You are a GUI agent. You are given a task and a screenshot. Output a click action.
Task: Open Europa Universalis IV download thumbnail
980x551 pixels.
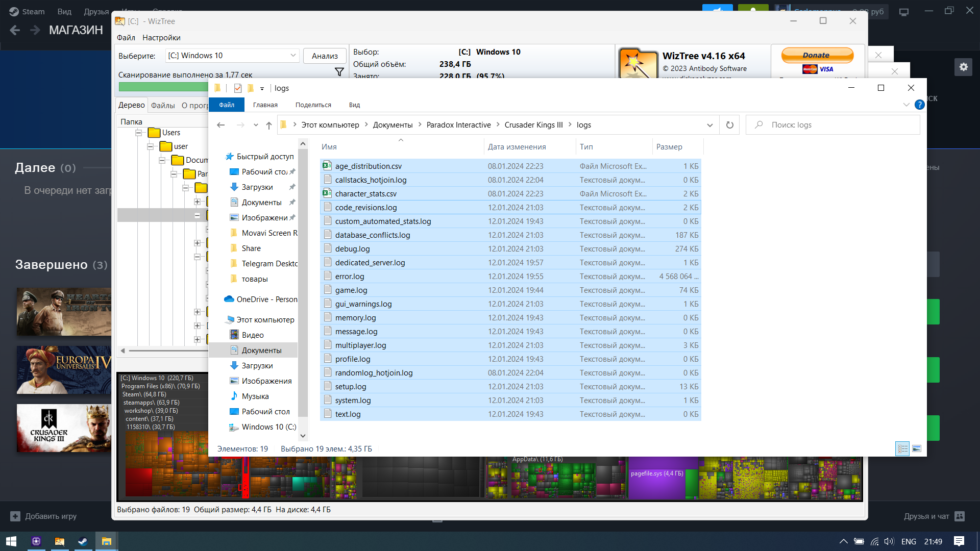point(64,370)
